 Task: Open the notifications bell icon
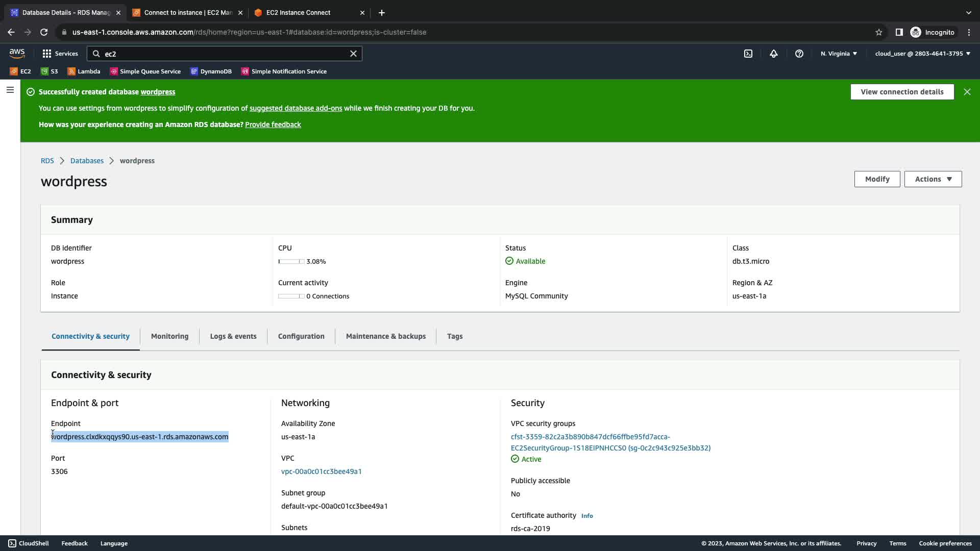[x=774, y=54]
